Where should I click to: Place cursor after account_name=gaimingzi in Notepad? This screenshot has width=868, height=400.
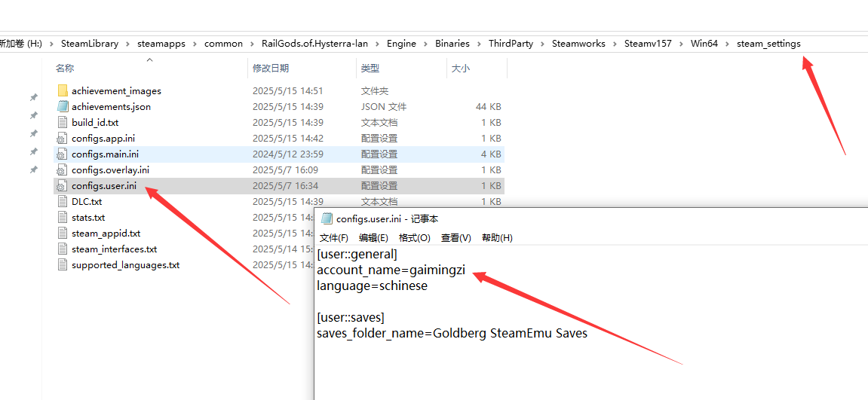(466, 271)
